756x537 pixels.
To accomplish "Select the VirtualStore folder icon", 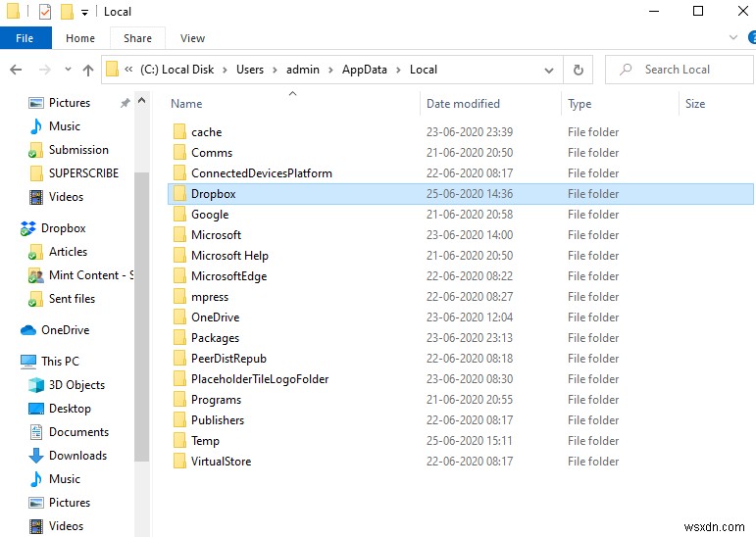I will (x=179, y=462).
